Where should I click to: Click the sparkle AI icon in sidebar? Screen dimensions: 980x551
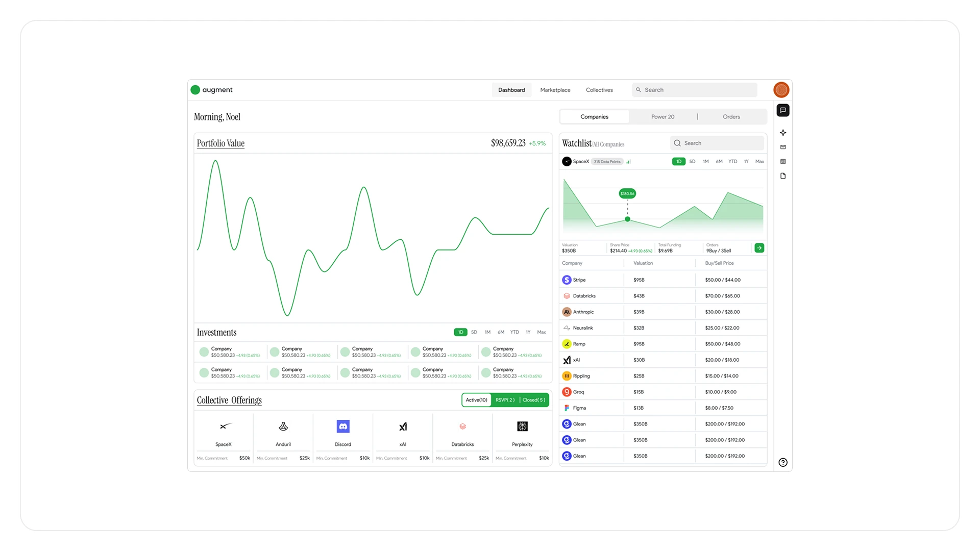click(x=782, y=133)
